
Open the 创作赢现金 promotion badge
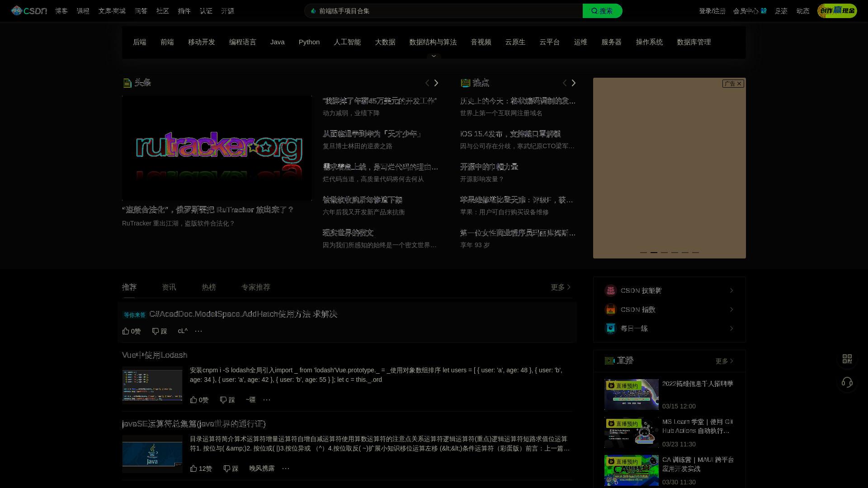point(837,11)
